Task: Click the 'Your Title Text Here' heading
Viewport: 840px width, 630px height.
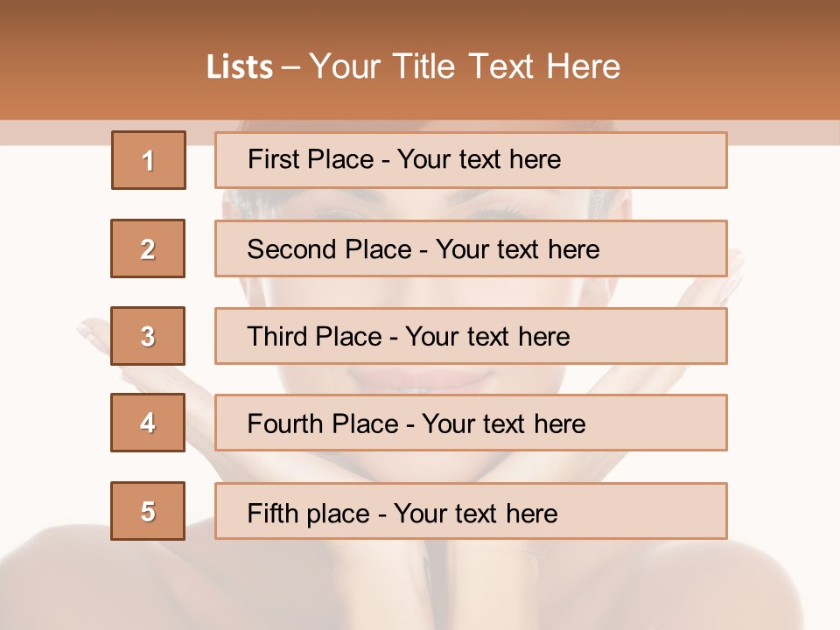Action: [465, 66]
